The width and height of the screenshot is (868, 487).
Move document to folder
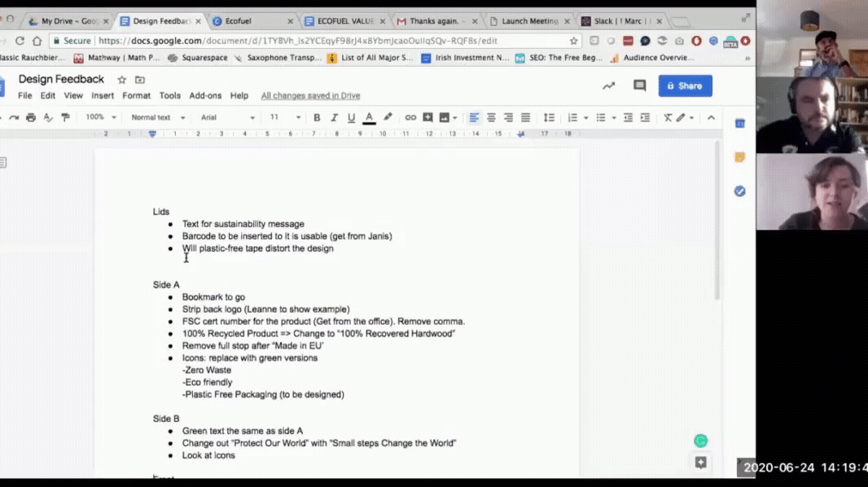(x=139, y=80)
